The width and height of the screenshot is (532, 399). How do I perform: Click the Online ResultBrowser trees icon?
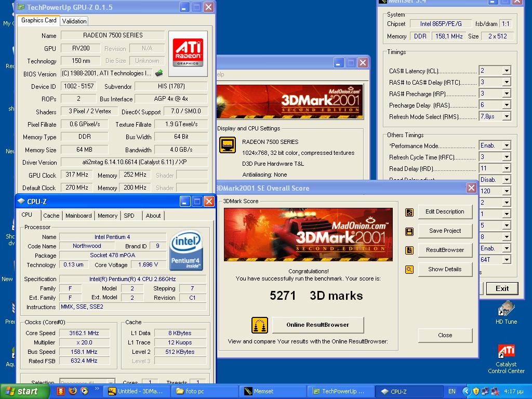[x=260, y=325]
